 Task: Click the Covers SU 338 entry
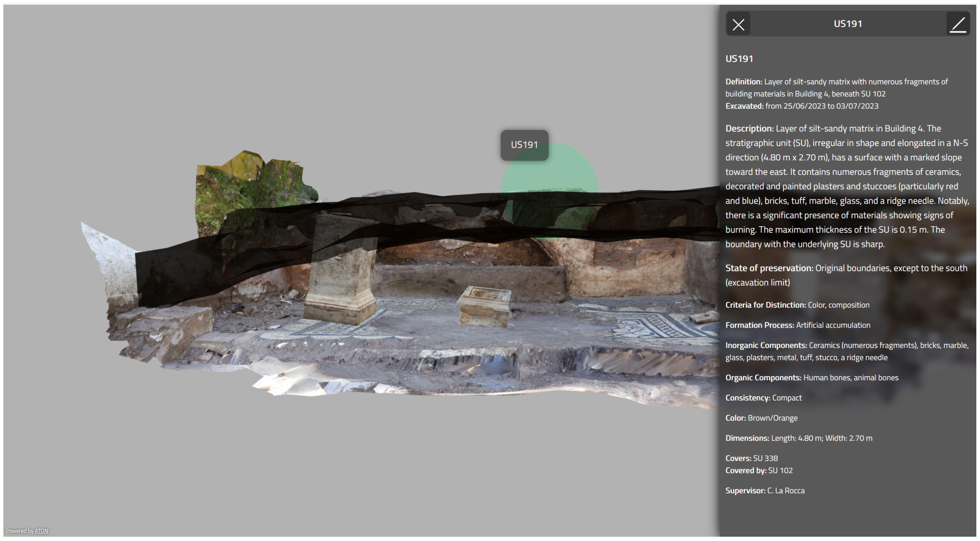[751, 458]
